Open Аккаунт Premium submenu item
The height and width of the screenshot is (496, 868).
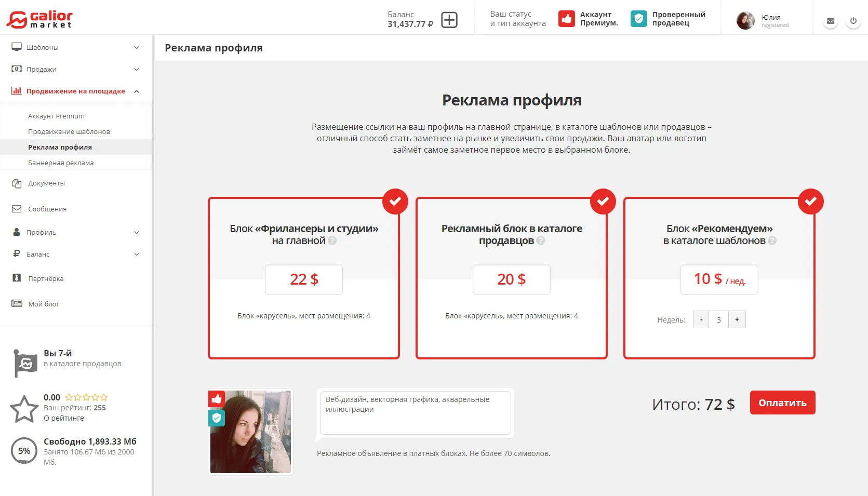coord(56,116)
